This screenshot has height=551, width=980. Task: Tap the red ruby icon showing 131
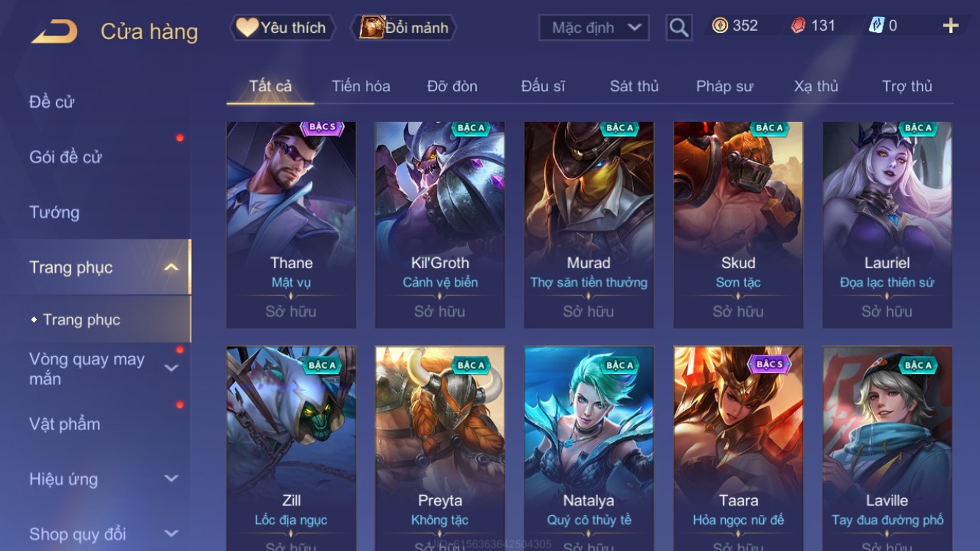[x=798, y=26]
